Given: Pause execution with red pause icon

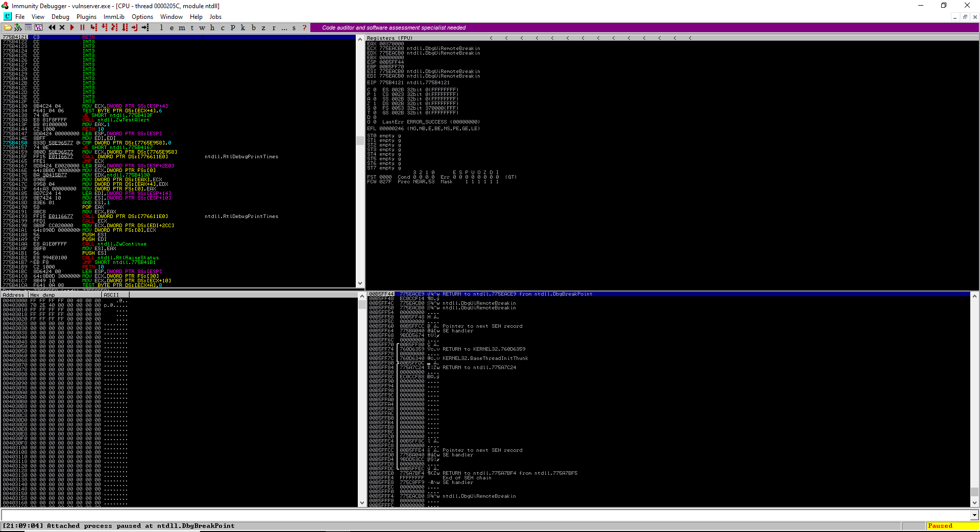Looking at the screenshot, I should (82, 28).
